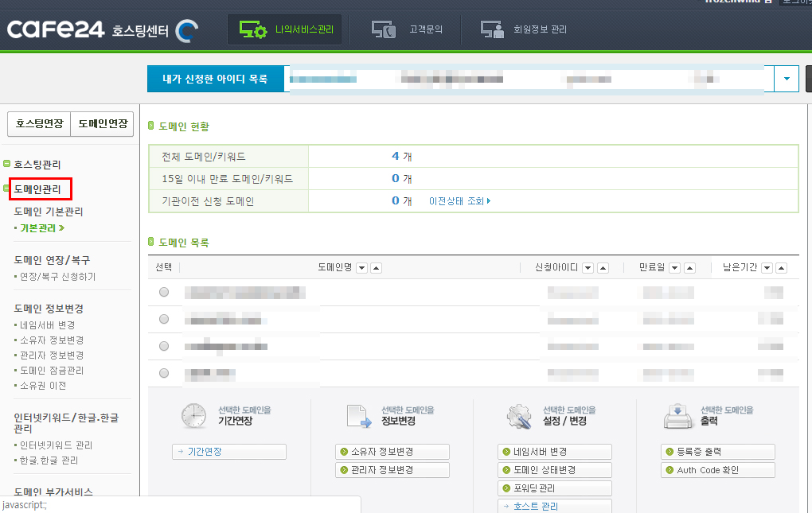Screen dimensions: 812x513
Task: Click the Auth Code 확인 button
Action: tap(718, 470)
